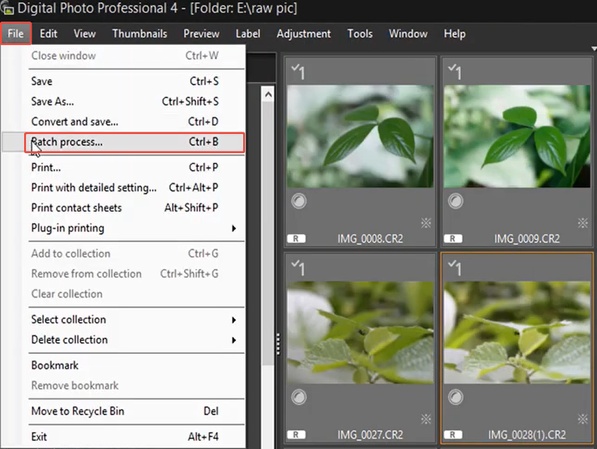The width and height of the screenshot is (597, 449).
Task: Select the IMG_0009.CR2 thumbnail image
Action: point(517,136)
